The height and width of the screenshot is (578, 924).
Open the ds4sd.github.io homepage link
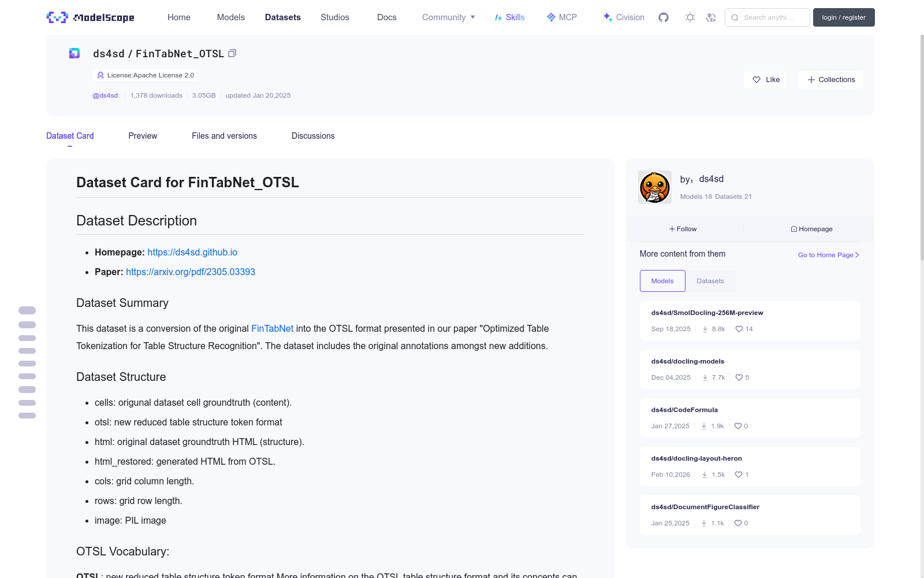click(x=192, y=252)
